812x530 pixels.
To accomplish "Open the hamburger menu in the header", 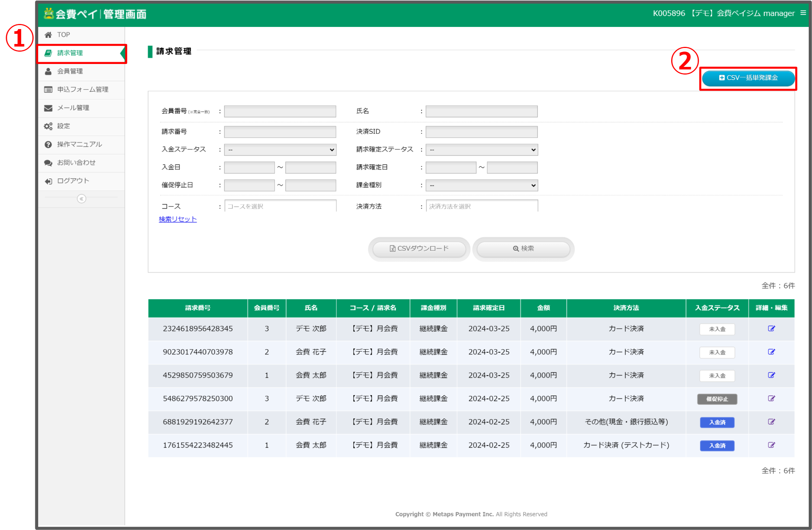I will pyautogui.click(x=803, y=13).
